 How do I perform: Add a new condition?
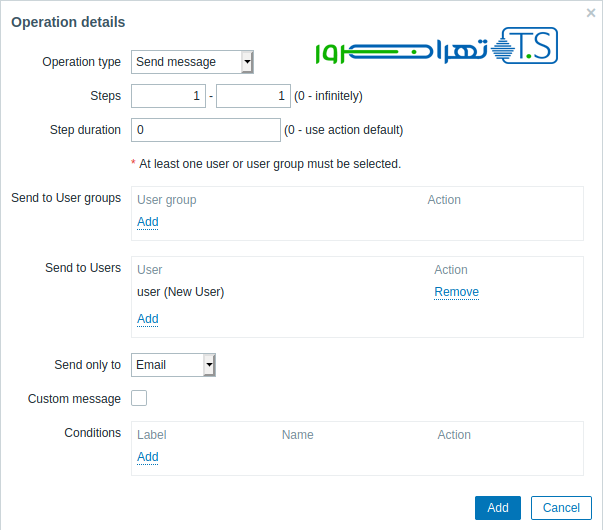tap(148, 457)
